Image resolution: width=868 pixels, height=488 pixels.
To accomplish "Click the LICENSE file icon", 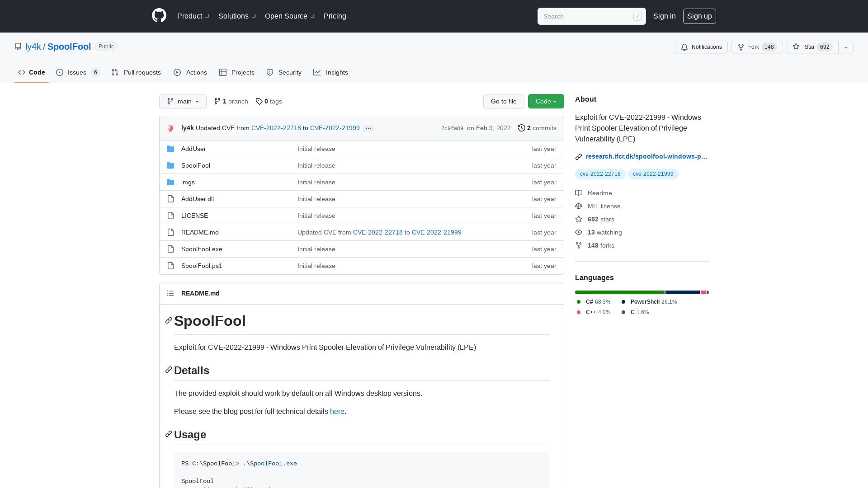I will coord(170,216).
